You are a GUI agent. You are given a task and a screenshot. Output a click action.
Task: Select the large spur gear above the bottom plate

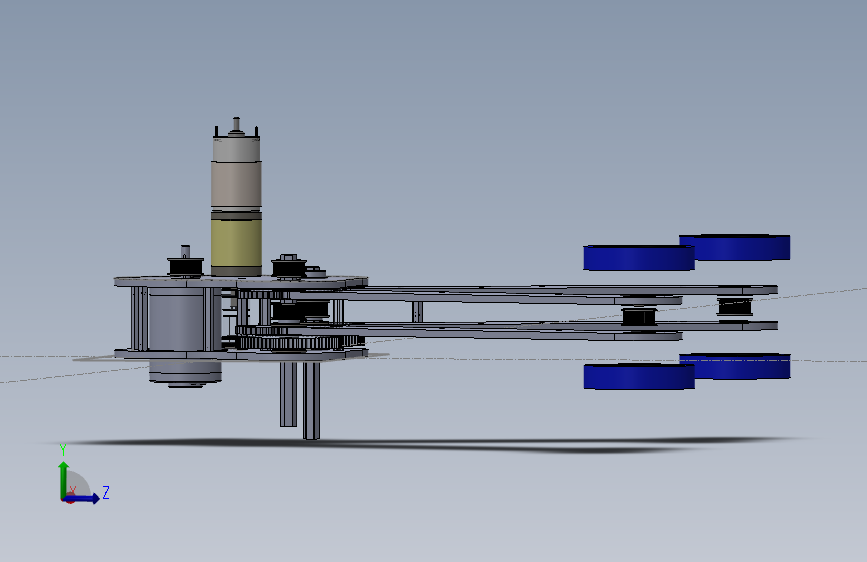(x=299, y=342)
